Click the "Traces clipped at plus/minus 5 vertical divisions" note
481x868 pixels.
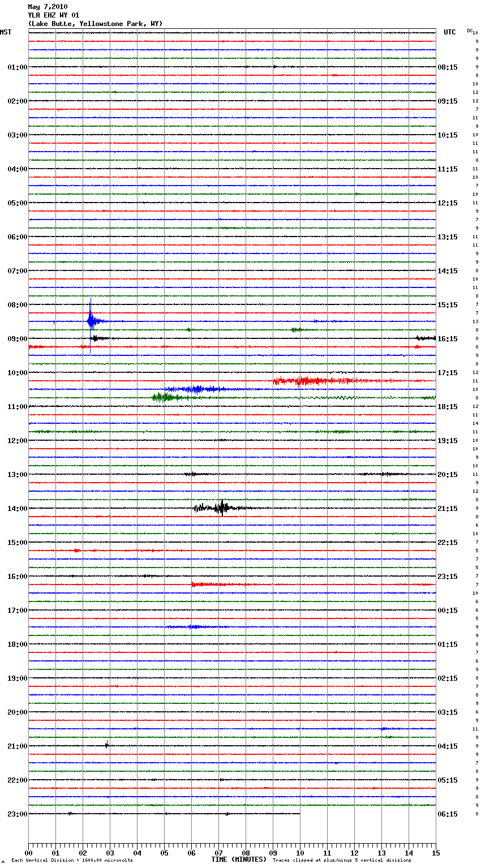342,861
